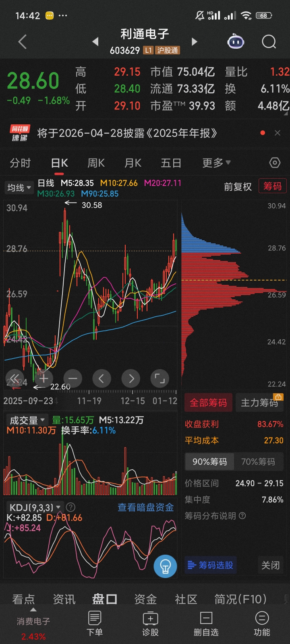
Task: Tap the 平均成本 27.30 row
Action: coord(234,440)
